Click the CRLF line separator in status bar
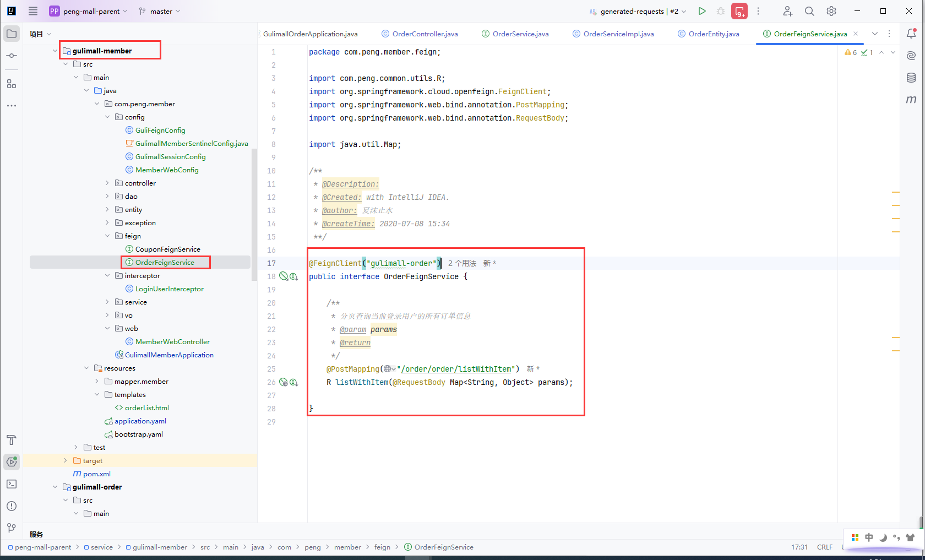The width and height of the screenshot is (925, 560). click(x=825, y=547)
